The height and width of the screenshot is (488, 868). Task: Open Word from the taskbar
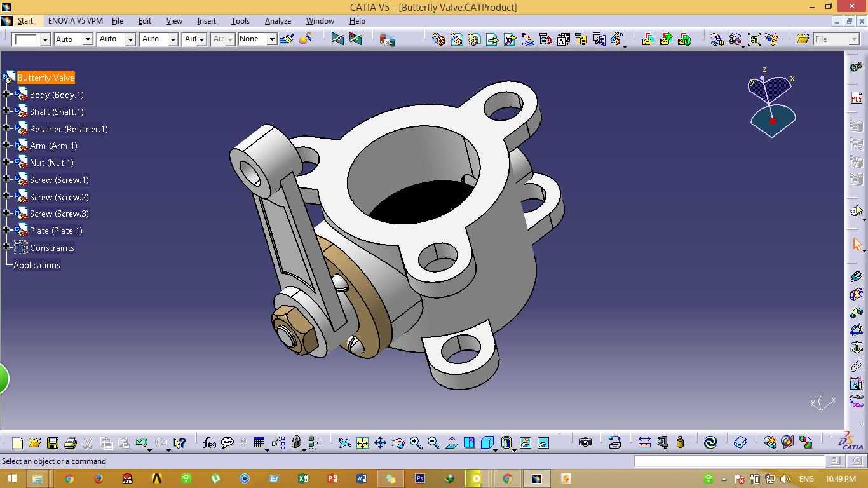362,478
